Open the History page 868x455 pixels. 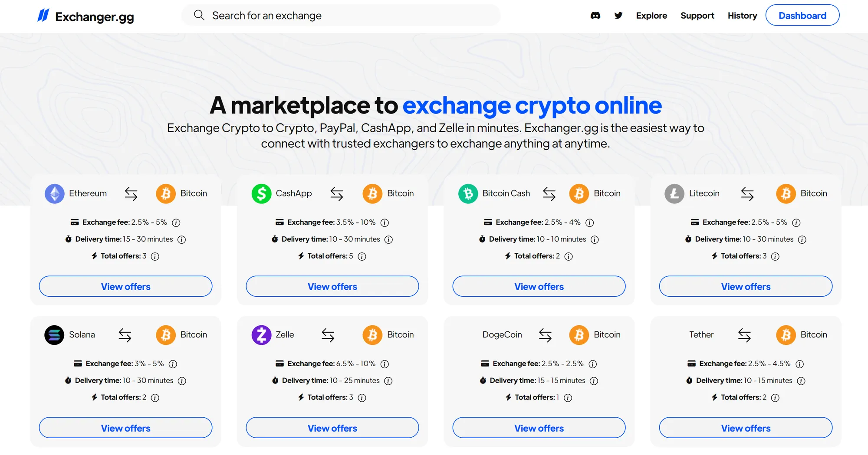pyautogui.click(x=742, y=15)
